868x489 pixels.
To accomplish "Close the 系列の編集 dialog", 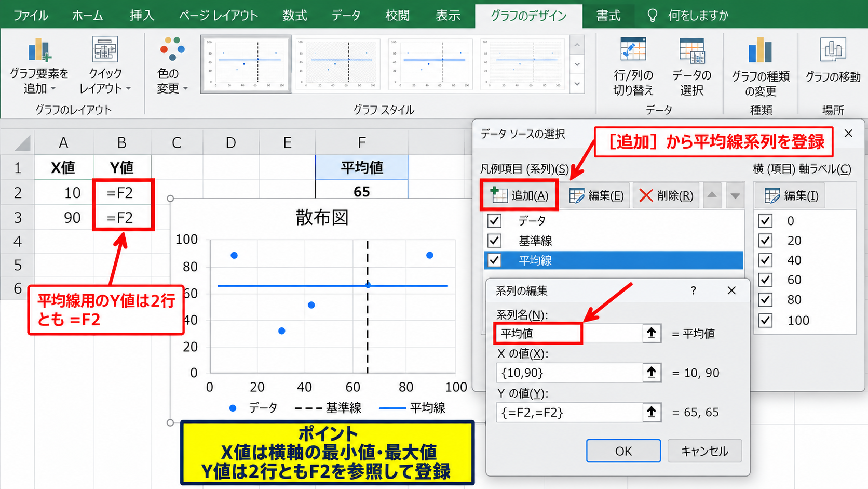I will tap(731, 290).
